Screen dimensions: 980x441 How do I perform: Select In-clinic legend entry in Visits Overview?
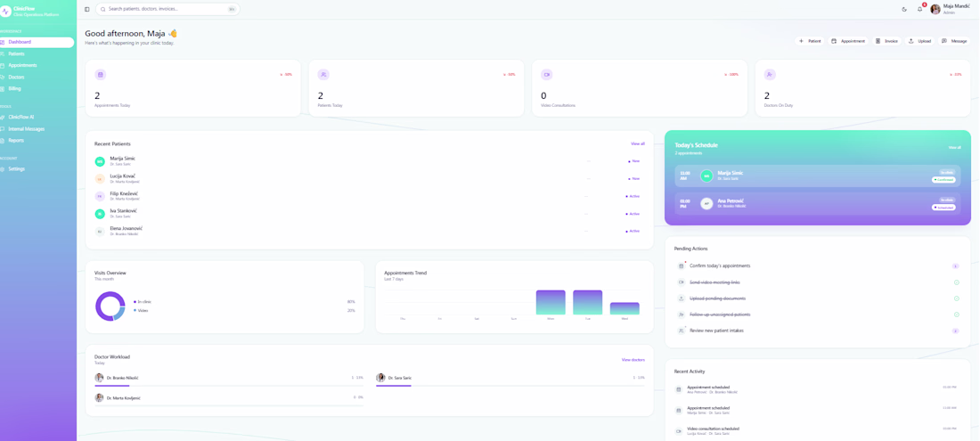(143, 302)
